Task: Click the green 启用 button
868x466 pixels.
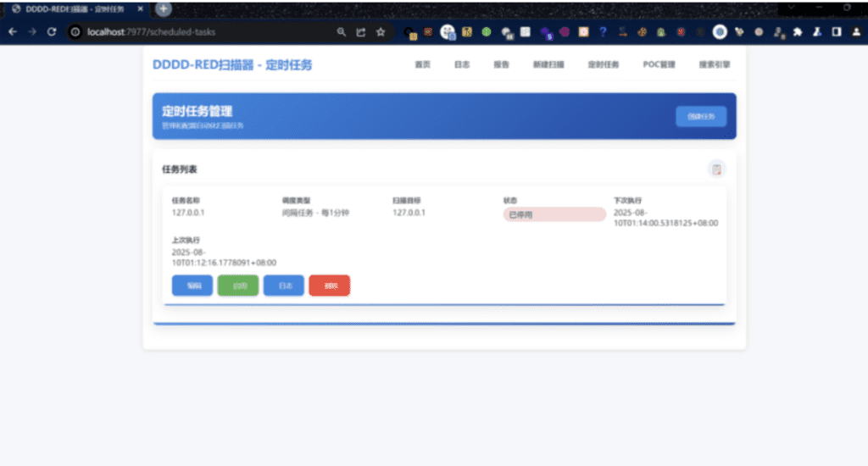Action: click(238, 286)
